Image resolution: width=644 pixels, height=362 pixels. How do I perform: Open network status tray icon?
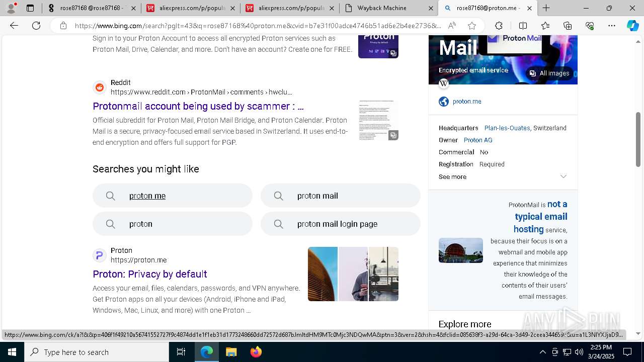click(567, 352)
